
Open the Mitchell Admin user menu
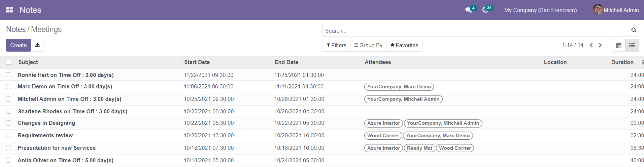(616, 10)
